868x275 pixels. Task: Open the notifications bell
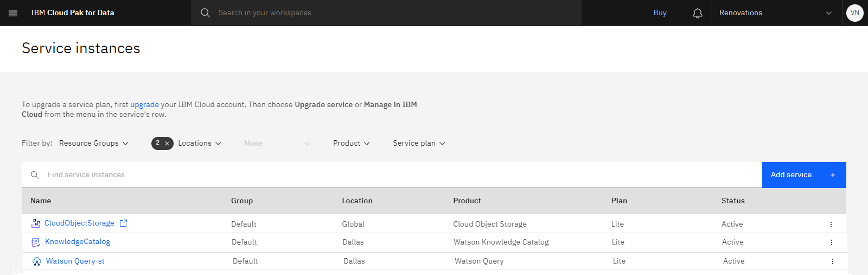click(698, 13)
